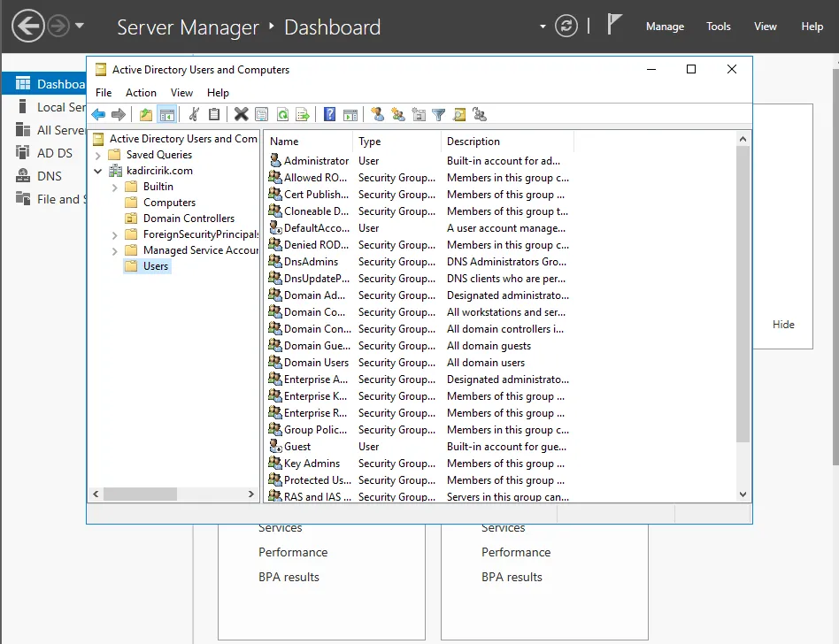This screenshot has width=839, height=644.
Task: Expand the ForeignSecurityPrincipals container
Action: pyautogui.click(x=114, y=235)
